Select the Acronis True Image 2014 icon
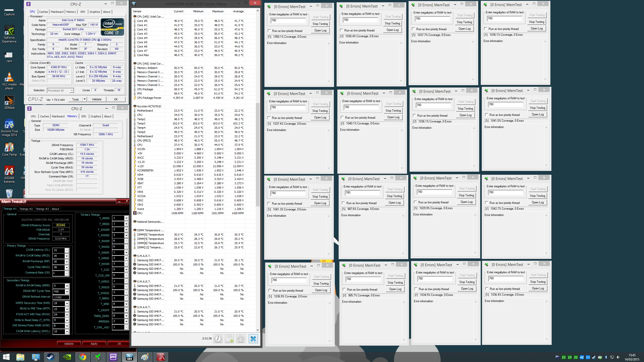The image size is (644, 362). [9, 128]
